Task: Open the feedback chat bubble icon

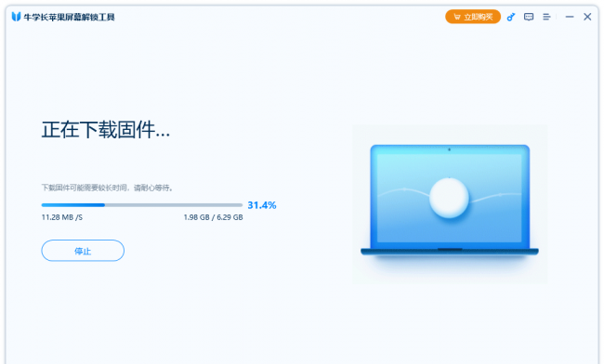Action: click(529, 17)
